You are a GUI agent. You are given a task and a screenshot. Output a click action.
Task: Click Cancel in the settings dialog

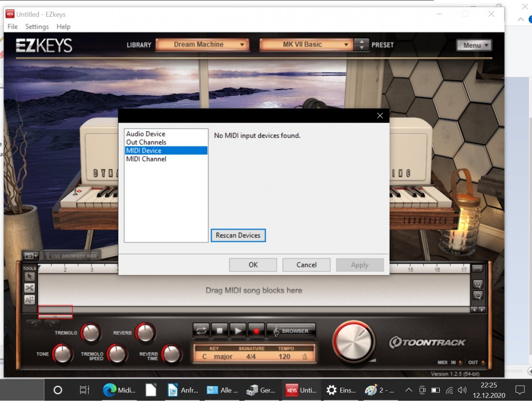tap(307, 265)
